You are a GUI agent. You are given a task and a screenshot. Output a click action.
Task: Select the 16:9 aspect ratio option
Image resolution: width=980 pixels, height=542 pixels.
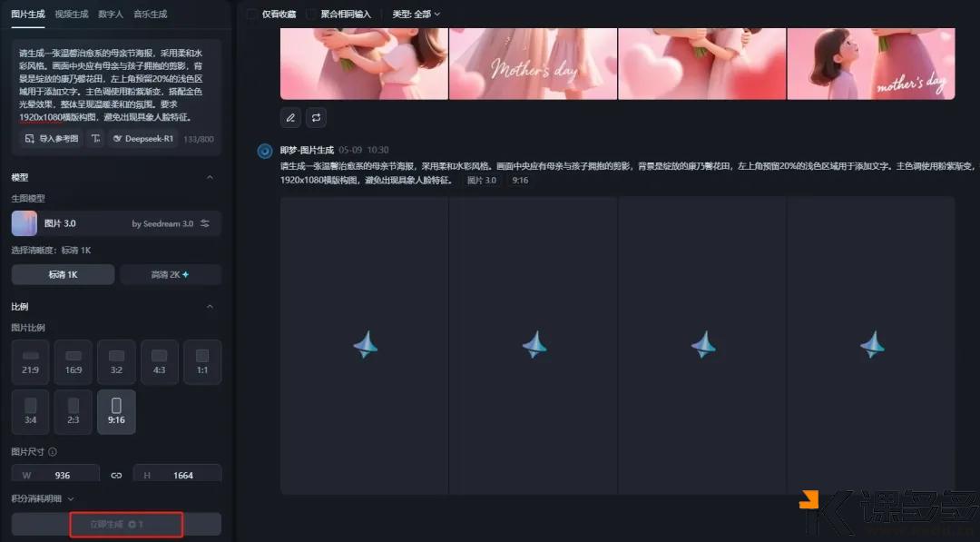click(73, 361)
